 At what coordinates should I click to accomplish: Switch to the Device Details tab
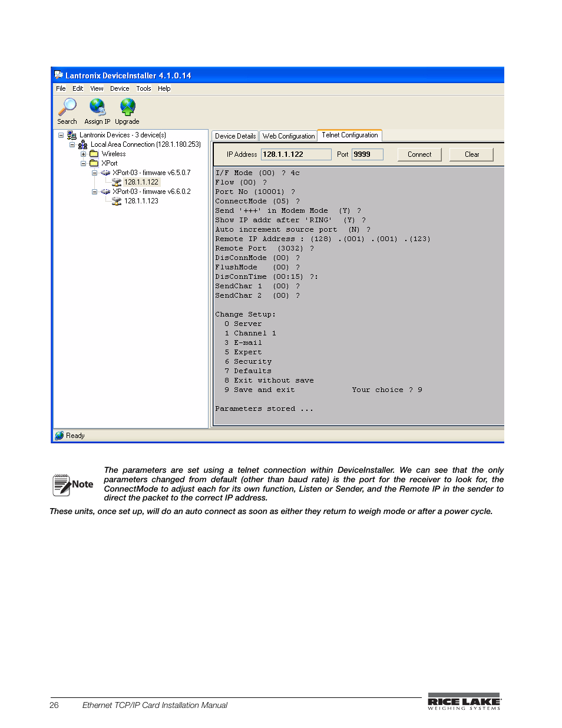(236, 136)
